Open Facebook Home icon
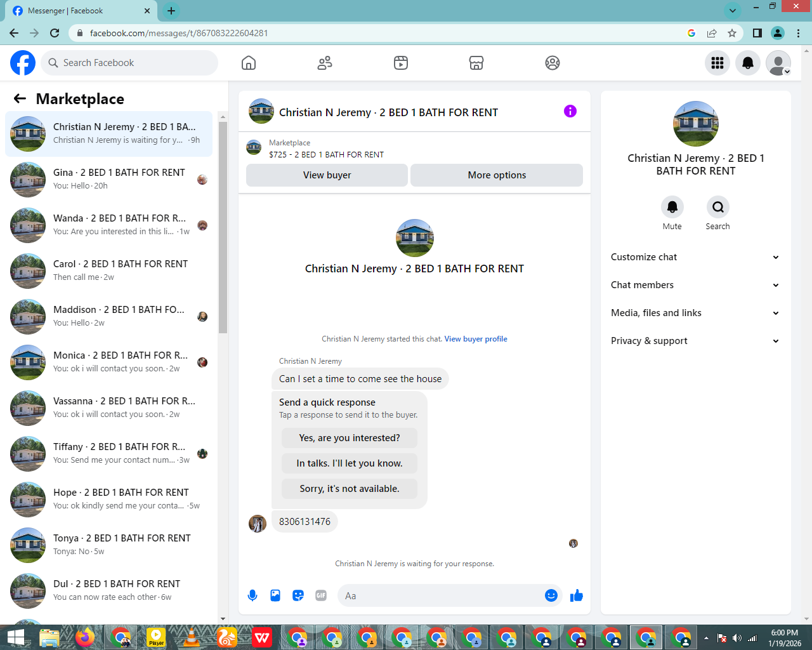This screenshot has width=812, height=650. click(249, 63)
